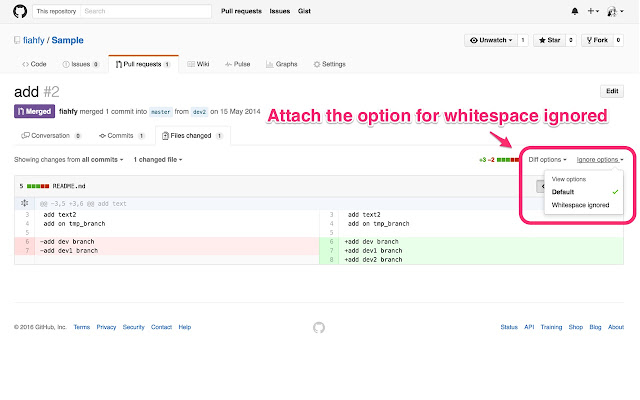
Task: Expand hidden diff lines icon
Action: point(24,203)
